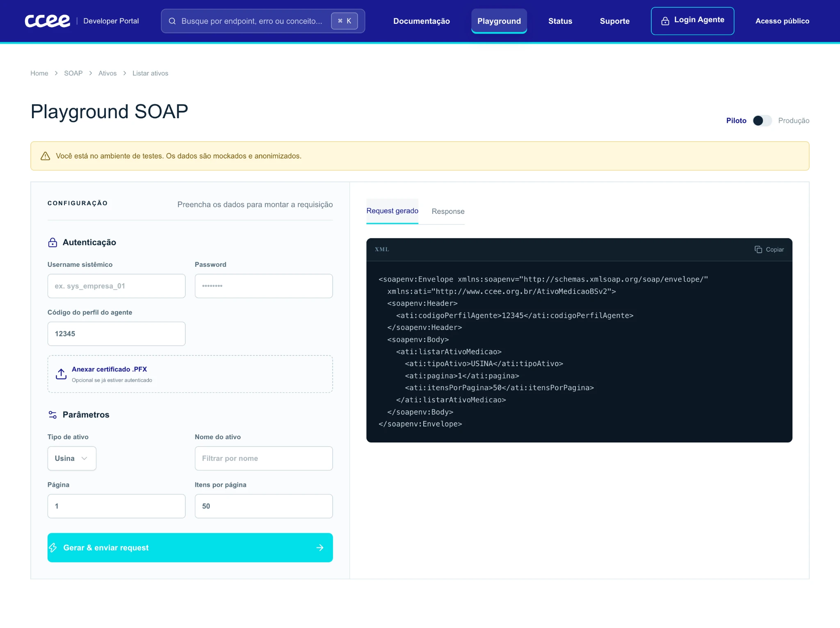840x628 pixels.
Task: Click the Listar ativos breadcrumb
Action: pyautogui.click(x=150, y=73)
